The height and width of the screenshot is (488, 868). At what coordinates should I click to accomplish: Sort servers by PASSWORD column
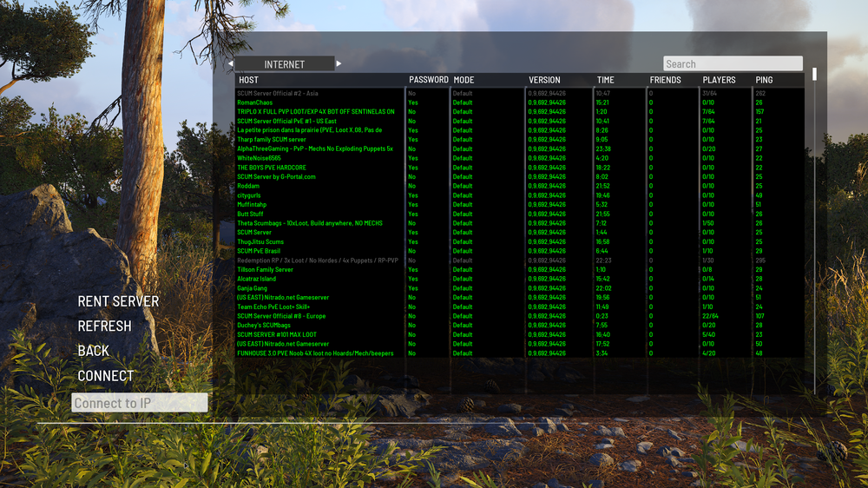coord(429,80)
